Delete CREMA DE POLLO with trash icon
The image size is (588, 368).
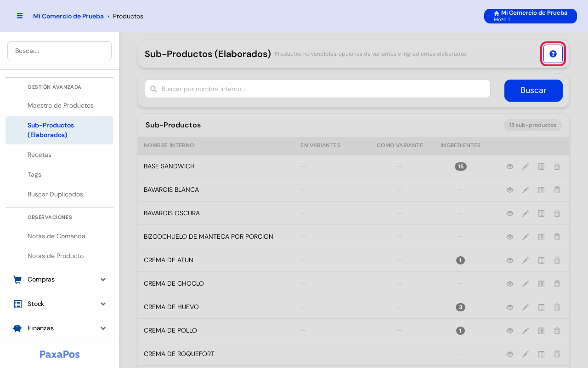(x=557, y=331)
